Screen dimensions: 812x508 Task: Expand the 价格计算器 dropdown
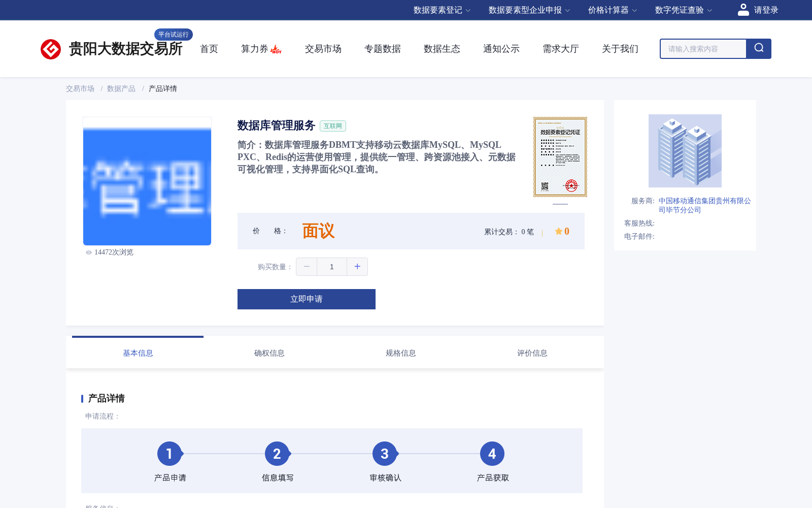(x=613, y=10)
